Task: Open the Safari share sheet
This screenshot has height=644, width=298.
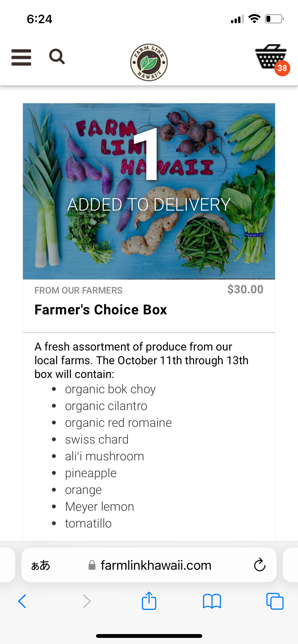Action: pyautogui.click(x=149, y=601)
